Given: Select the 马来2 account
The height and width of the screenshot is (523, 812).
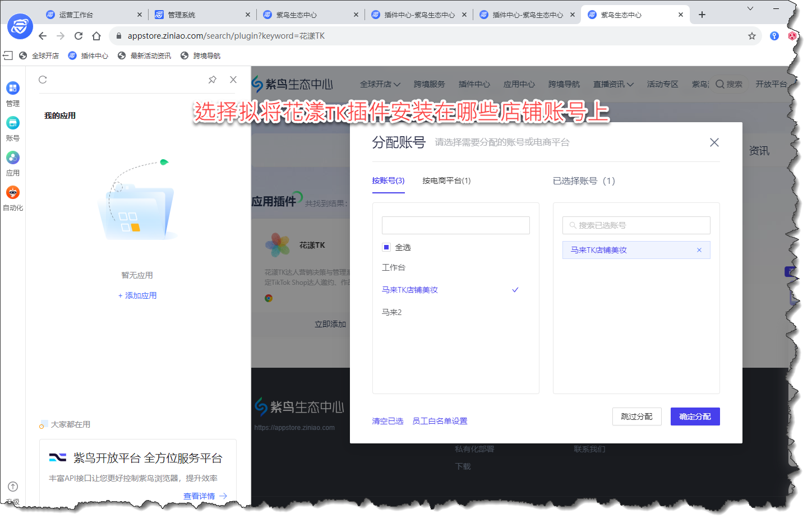Looking at the screenshot, I should [392, 312].
